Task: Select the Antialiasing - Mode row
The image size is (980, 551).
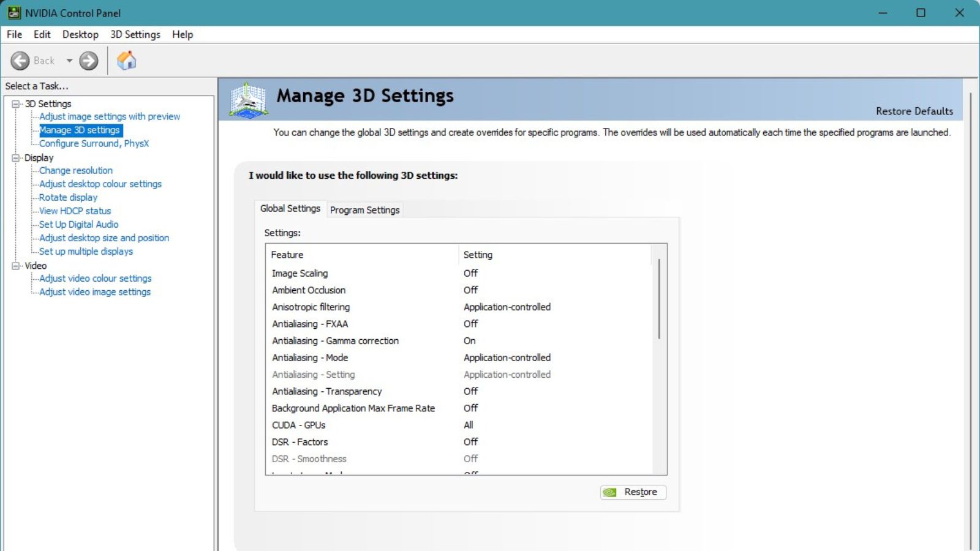Action: (459, 358)
